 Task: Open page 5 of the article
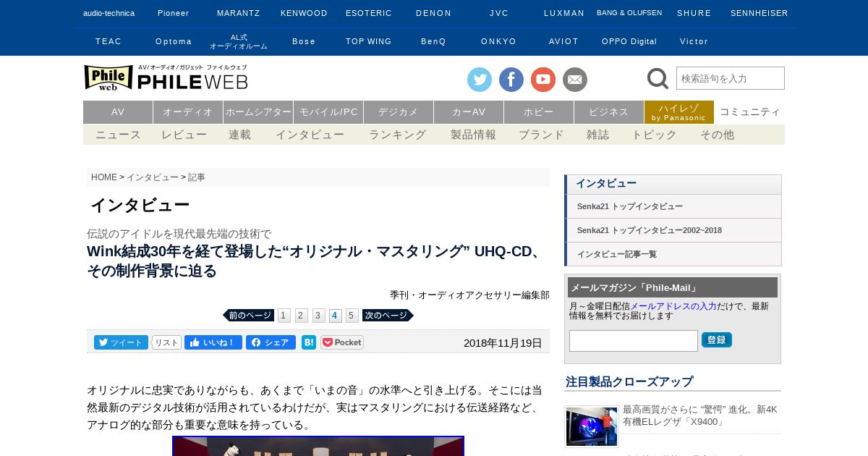[352, 316]
